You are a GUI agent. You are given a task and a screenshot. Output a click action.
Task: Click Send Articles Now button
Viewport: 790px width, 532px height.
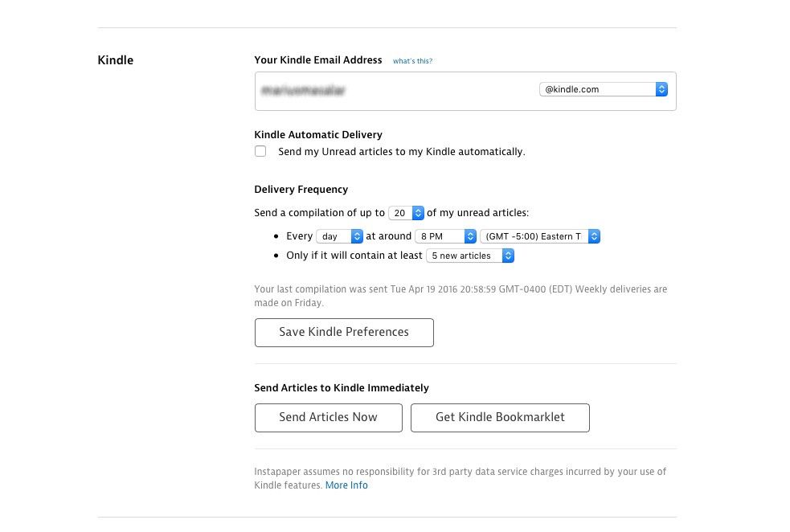(x=329, y=418)
